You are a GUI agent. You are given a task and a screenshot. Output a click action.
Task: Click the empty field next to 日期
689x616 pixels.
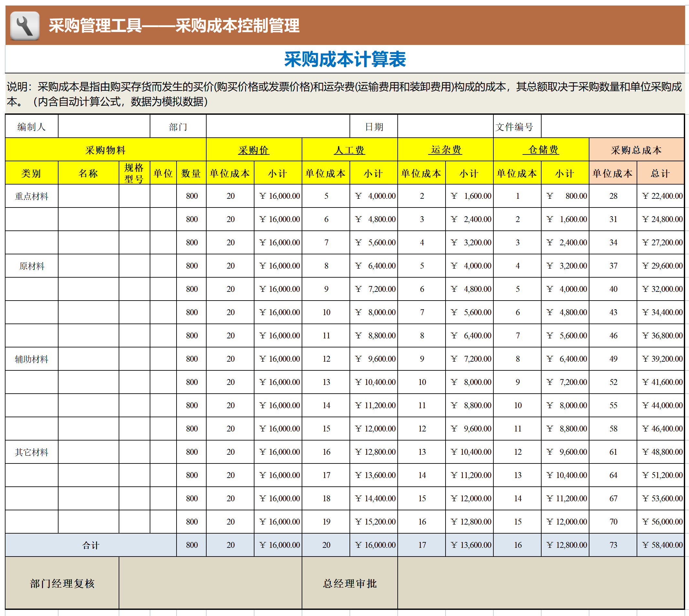[x=445, y=127]
